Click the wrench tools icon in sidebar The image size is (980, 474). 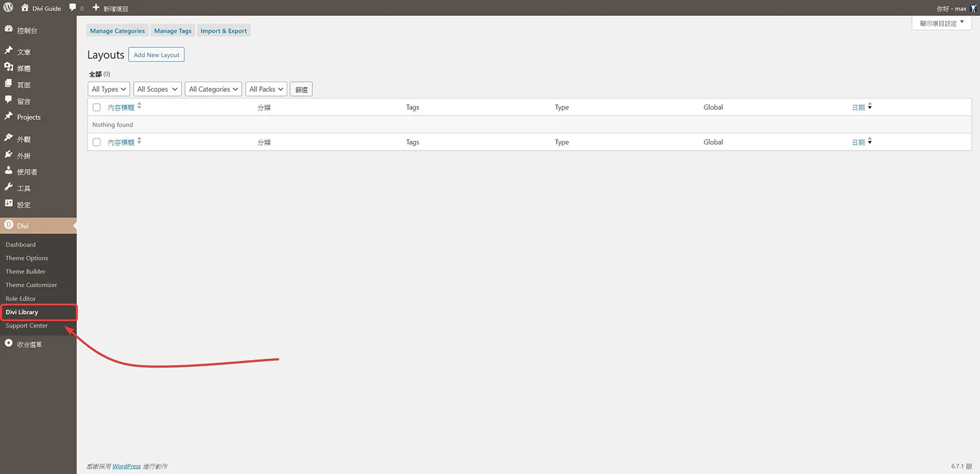point(9,187)
